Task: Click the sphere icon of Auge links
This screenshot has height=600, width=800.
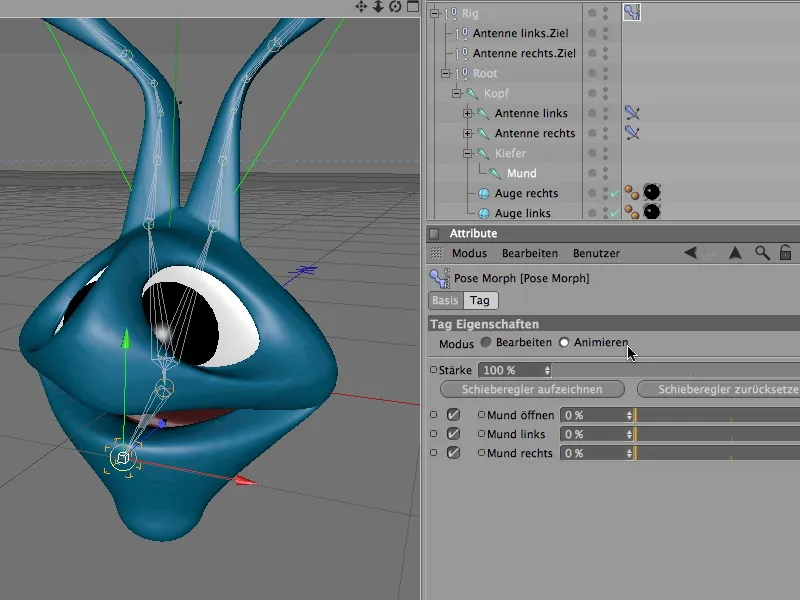Action: pyautogui.click(x=483, y=213)
